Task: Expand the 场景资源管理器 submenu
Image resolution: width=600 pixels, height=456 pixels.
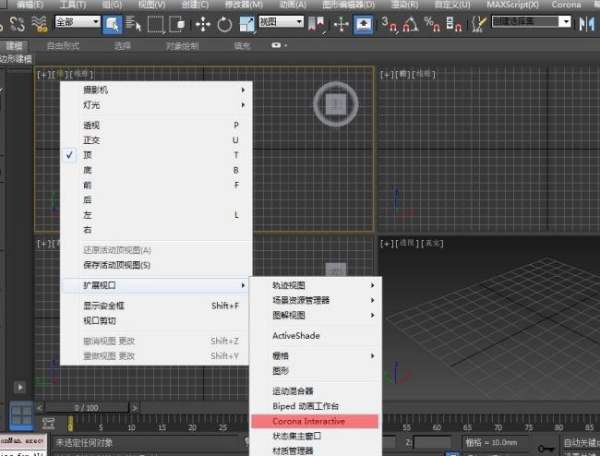Action: point(316,300)
